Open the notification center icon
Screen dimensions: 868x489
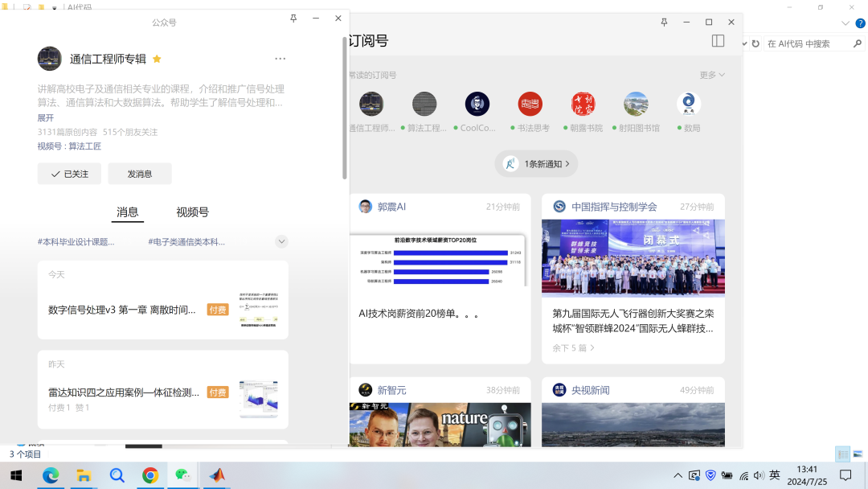[x=845, y=475]
